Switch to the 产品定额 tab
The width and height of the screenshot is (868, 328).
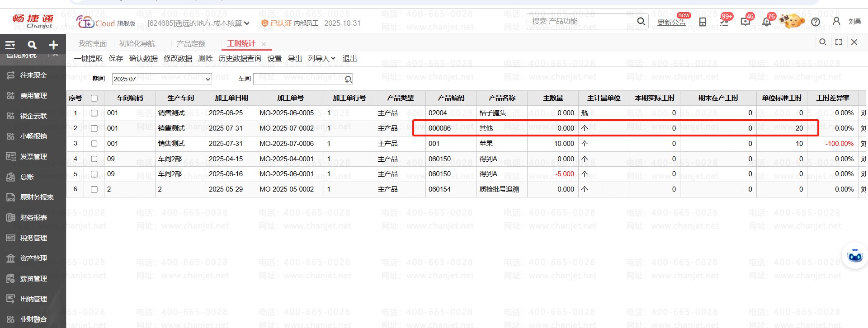tap(191, 44)
